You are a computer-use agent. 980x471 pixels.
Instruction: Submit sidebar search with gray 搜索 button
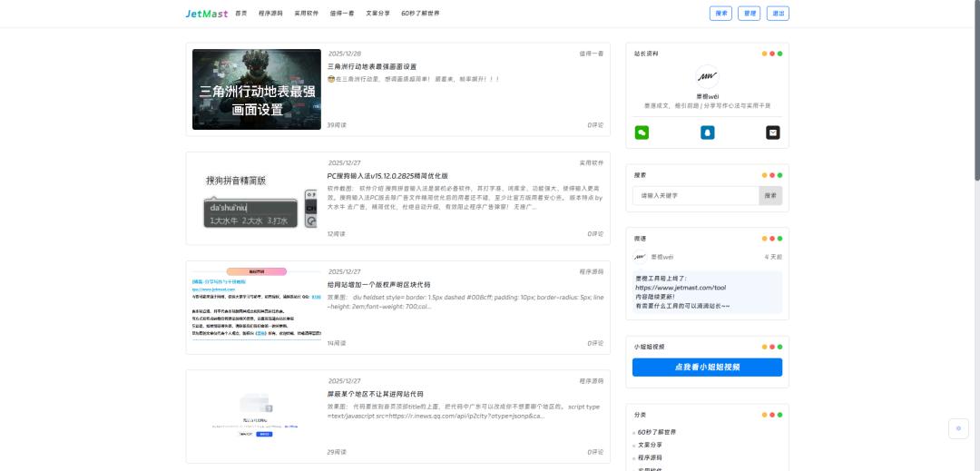click(x=769, y=195)
